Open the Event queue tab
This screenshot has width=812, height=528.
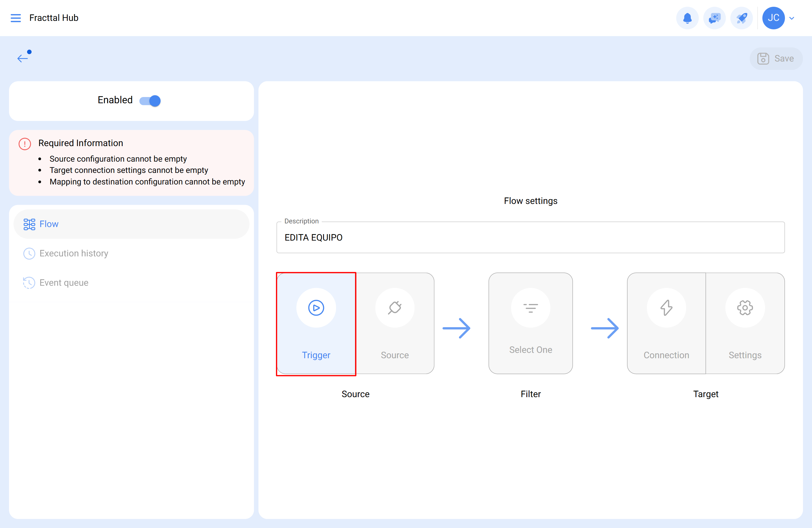pos(64,283)
